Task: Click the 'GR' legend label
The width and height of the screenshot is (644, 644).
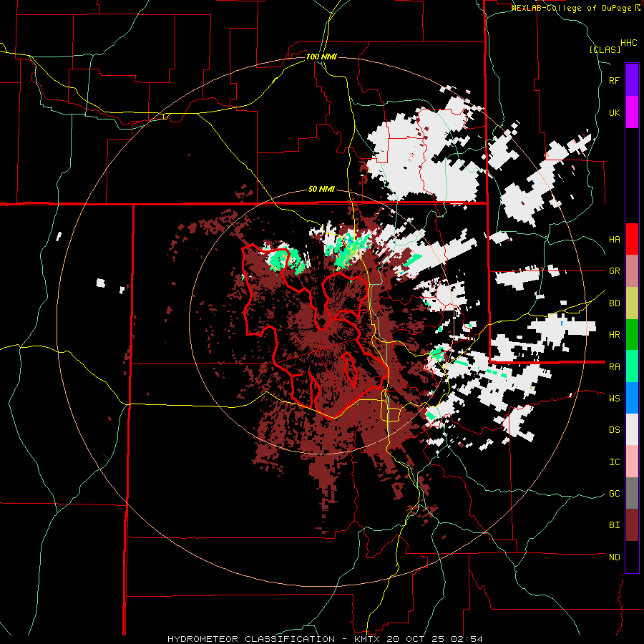Action: tap(614, 271)
